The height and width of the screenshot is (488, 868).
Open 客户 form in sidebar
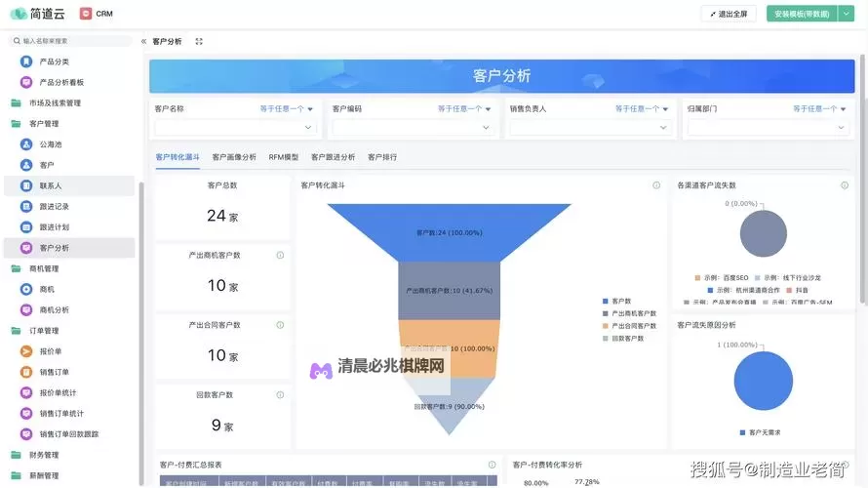click(x=47, y=165)
